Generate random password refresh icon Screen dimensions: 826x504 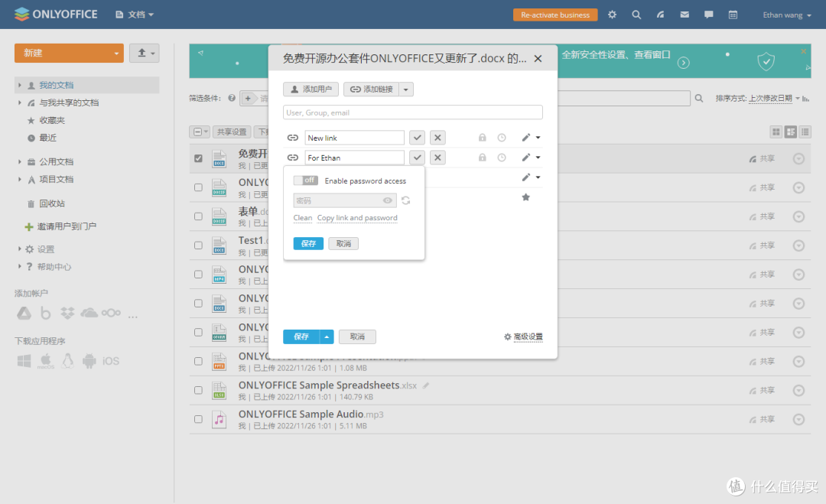click(x=405, y=200)
